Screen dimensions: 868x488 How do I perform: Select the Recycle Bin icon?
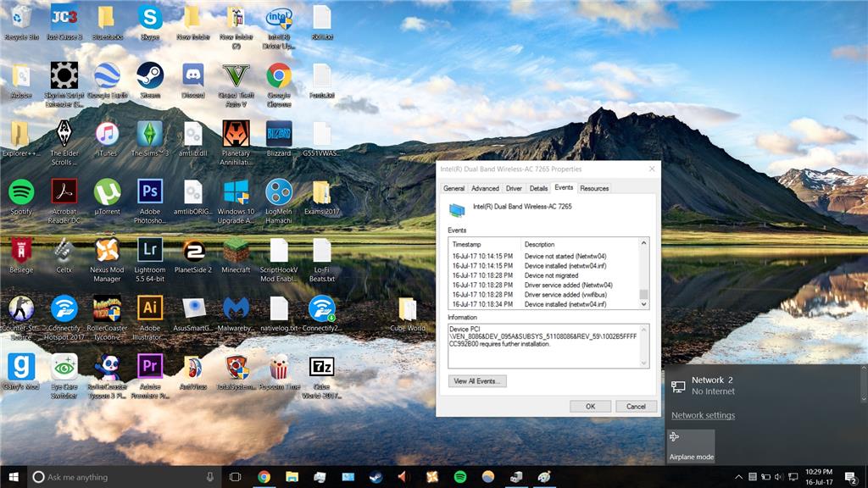tap(21, 22)
